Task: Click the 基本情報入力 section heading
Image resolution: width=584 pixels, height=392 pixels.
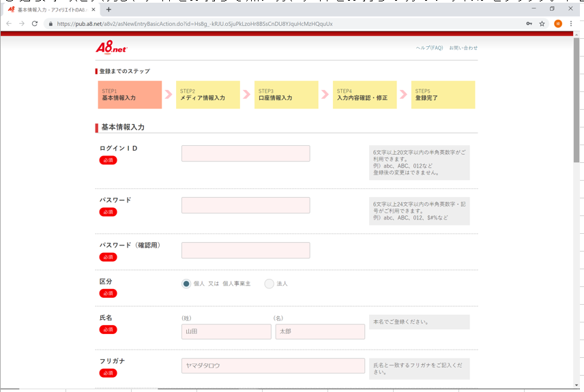Action: (123, 127)
